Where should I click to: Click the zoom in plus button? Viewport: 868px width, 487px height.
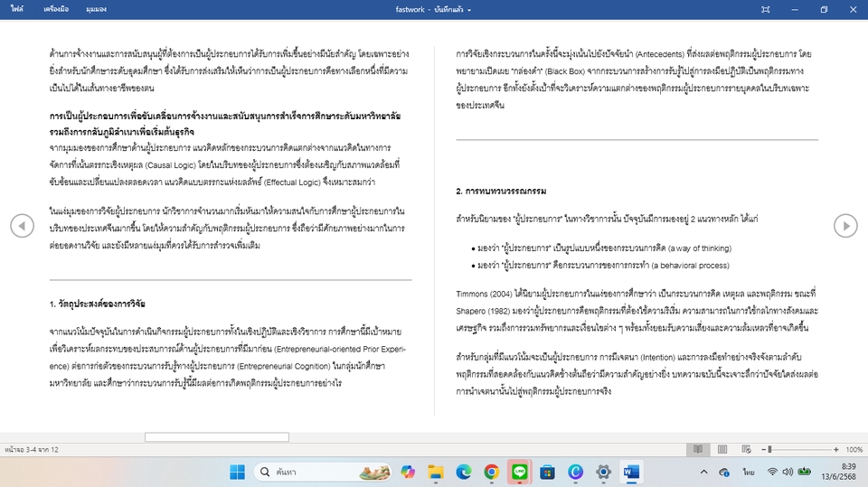point(837,449)
